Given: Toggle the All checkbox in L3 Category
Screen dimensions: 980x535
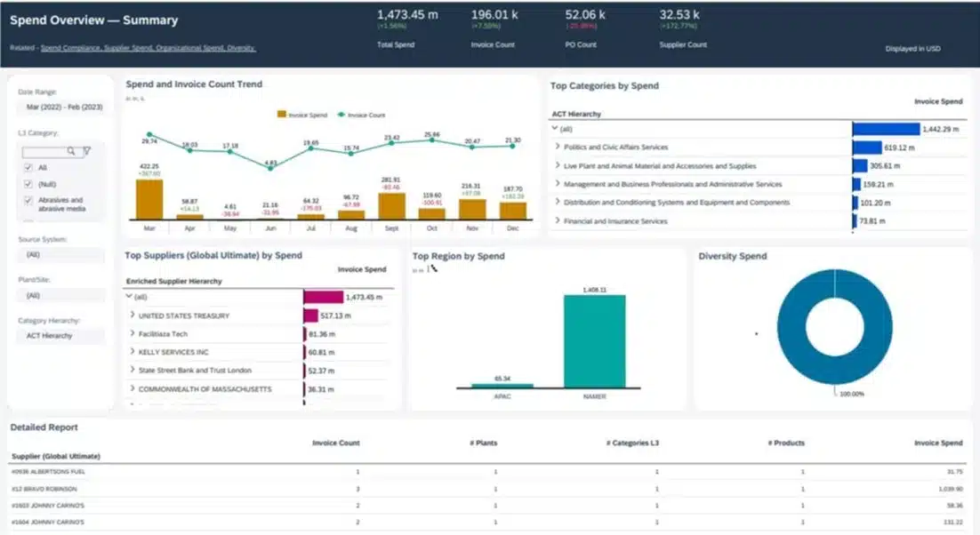Looking at the screenshot, I should coord(28,167).
